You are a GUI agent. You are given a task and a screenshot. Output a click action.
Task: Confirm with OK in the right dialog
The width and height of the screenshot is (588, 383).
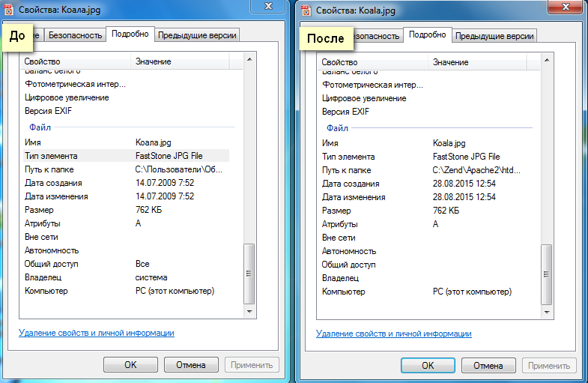(x=428, y=366)
